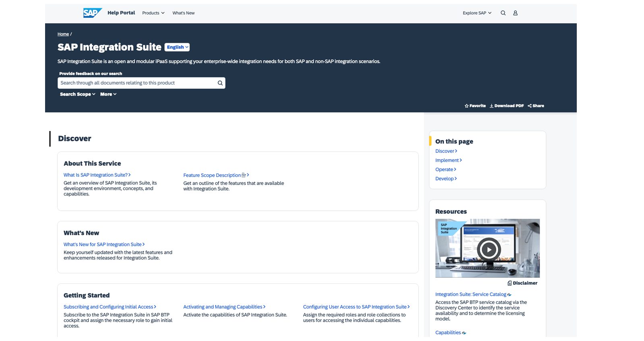This screenshot has width=644, height=341.
Task: Jump to Operate in On this page
Action: tap(446, 170)
